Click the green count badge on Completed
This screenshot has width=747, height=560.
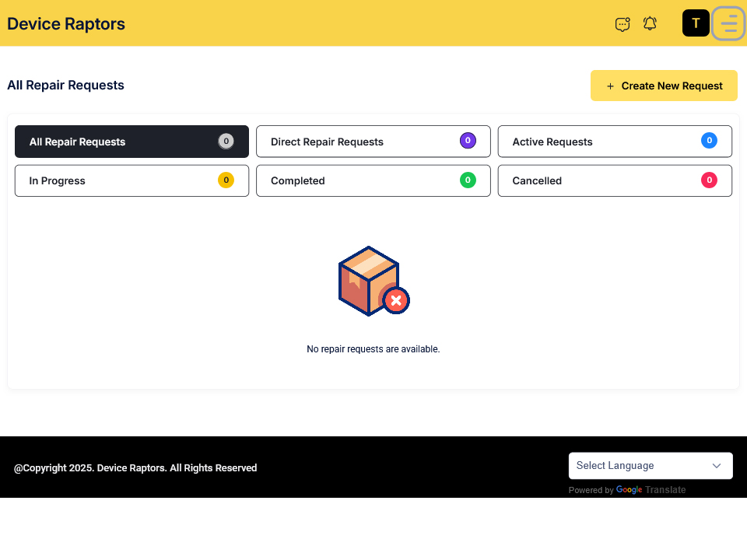coord(468,180)
